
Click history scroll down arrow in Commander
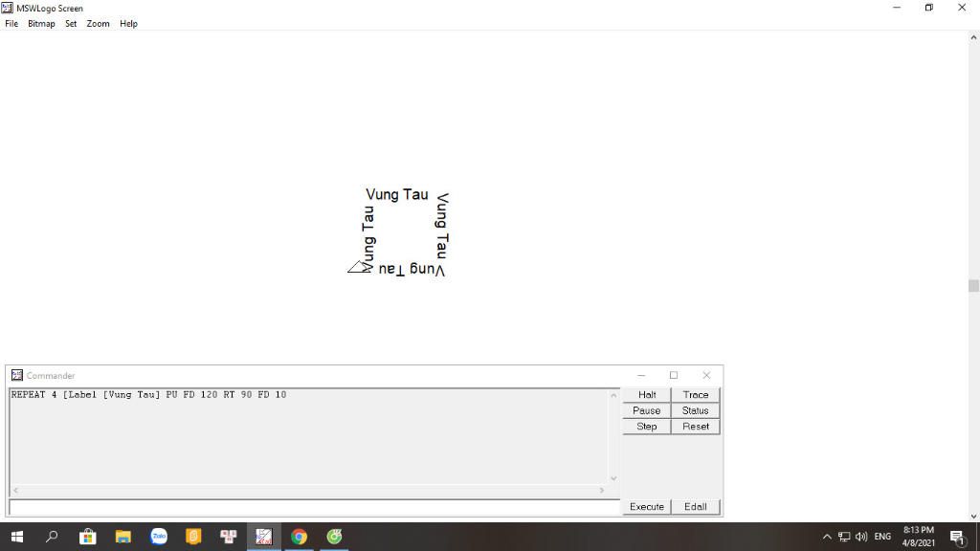tap(613, 478)
